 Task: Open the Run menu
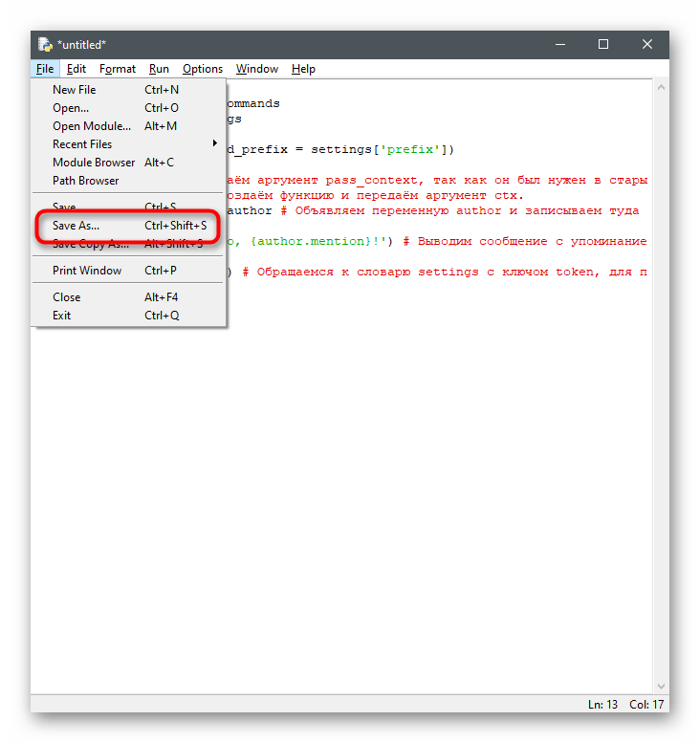159,69
